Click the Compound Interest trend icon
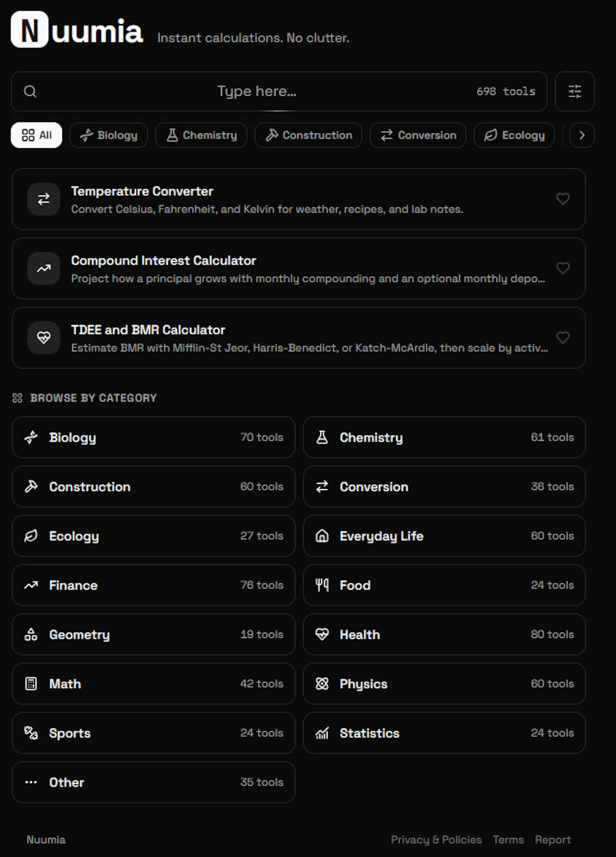This screenshot has height=857, width=616. [x=44, y=268]
